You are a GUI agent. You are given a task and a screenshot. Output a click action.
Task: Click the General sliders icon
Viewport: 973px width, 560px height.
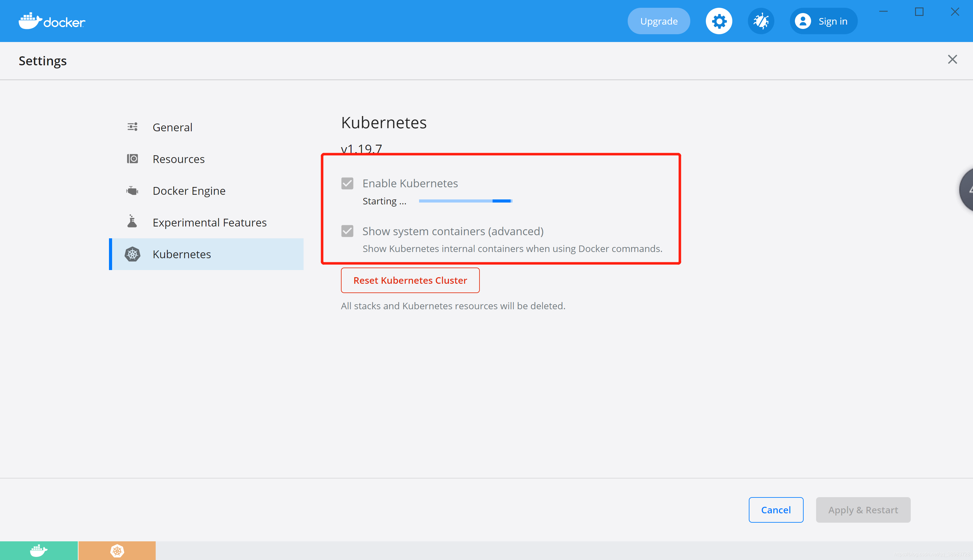132,127
